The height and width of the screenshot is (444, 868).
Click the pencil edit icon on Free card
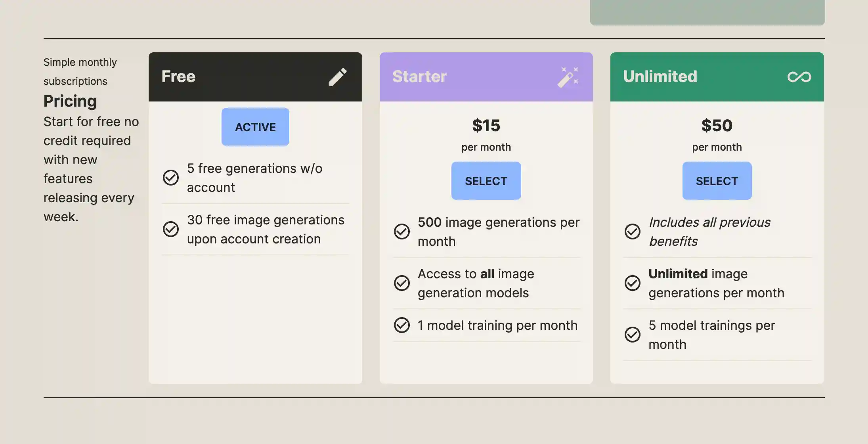click(338, 76)
